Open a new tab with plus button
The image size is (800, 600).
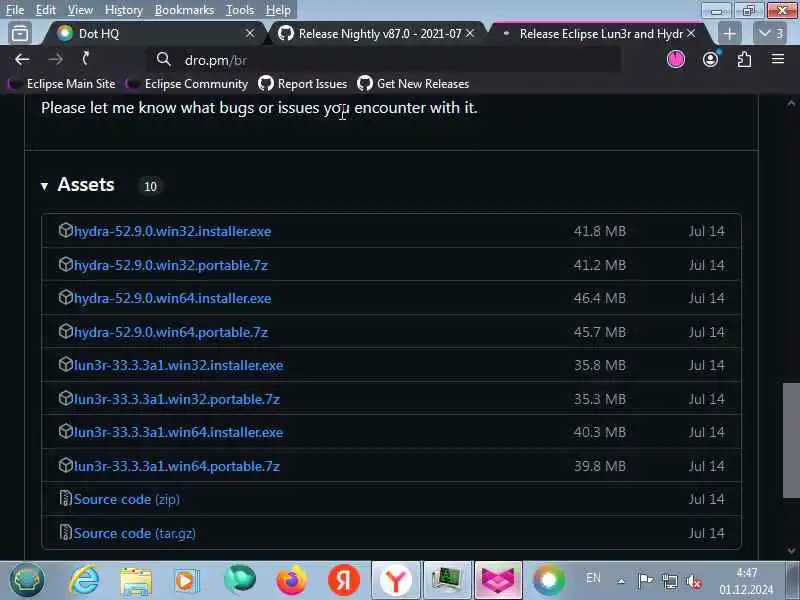pyautogui.click(x=730, y=34)
